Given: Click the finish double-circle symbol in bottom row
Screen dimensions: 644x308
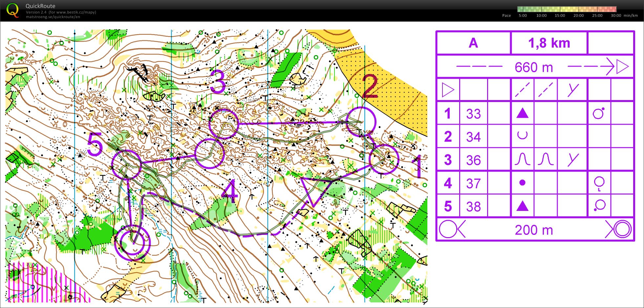Looking at the screenshot, I should coord(622,229).
